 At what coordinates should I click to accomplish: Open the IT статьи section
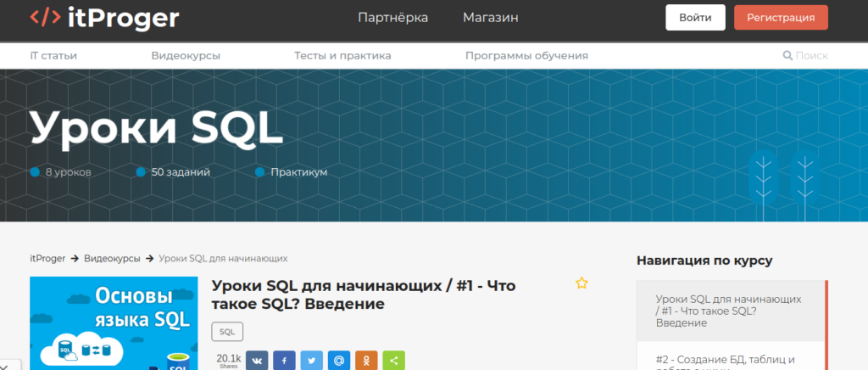pyautogui.click(x=53, y=56)
